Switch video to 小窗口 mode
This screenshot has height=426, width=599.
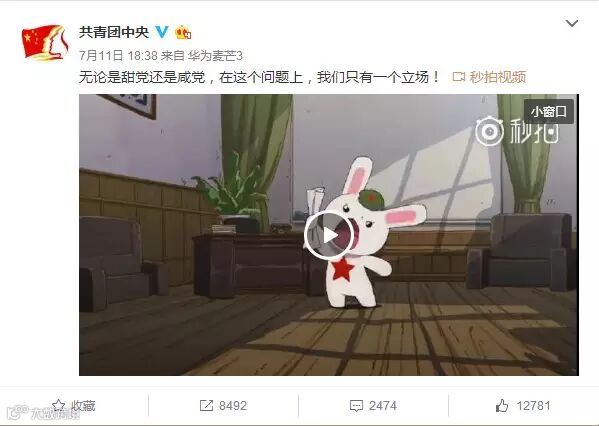click(549, 112)
